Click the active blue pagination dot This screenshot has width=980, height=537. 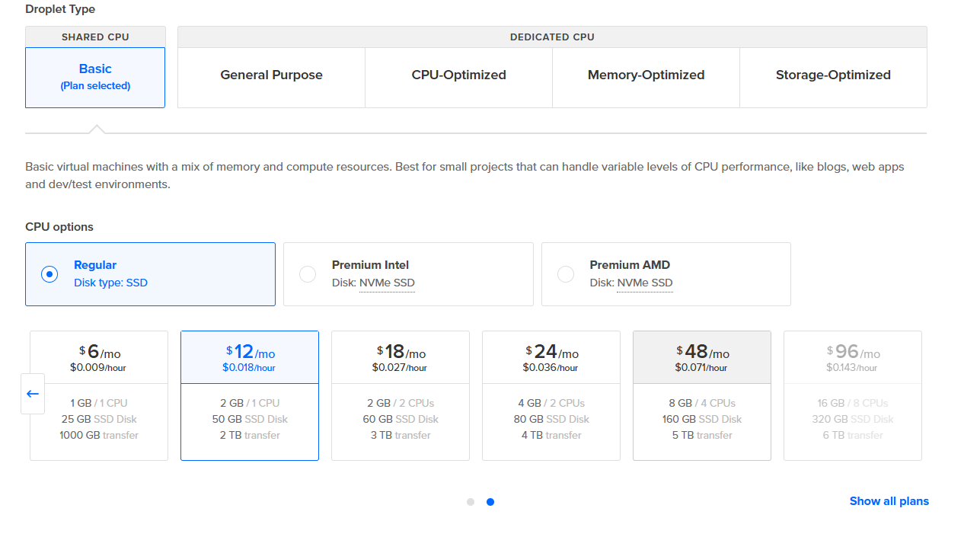[490, 502]
